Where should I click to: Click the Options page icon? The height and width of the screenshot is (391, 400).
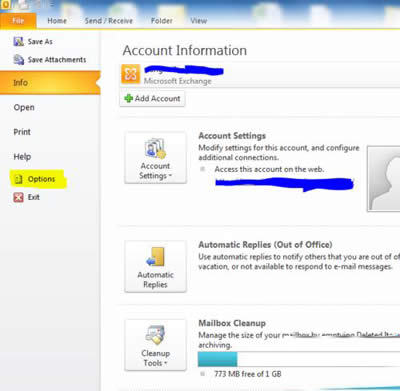coord(18,179)
